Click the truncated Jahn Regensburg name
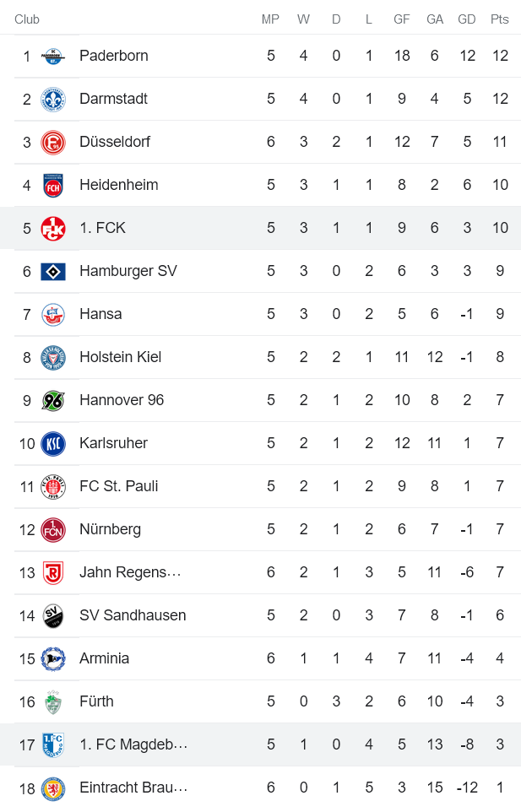 pyautogui.click(x=132, y=572)
